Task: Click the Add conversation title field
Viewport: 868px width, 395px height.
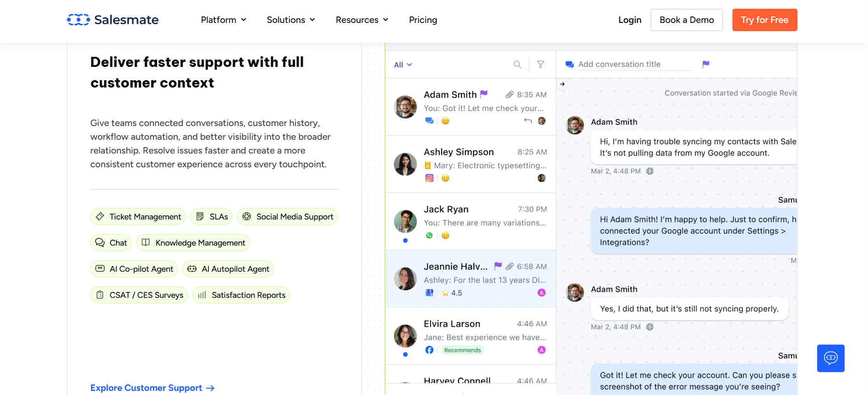Action: (634, 64)
